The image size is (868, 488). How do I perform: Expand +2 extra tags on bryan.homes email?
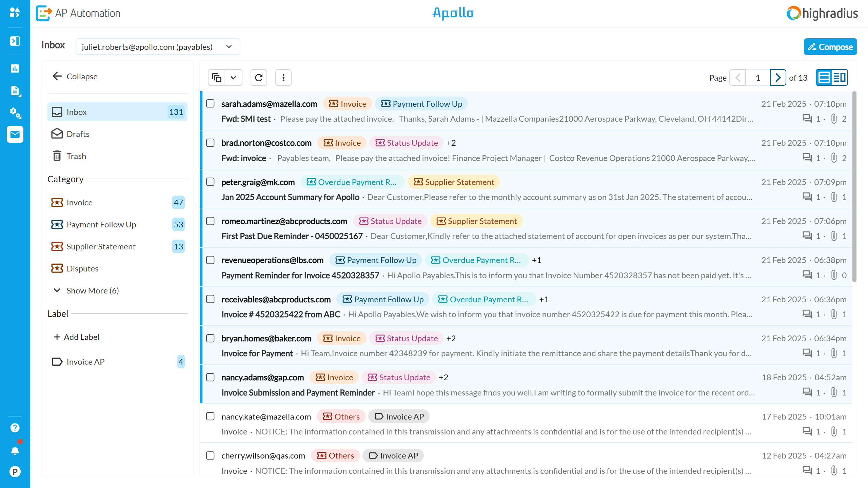coord(451,338)
